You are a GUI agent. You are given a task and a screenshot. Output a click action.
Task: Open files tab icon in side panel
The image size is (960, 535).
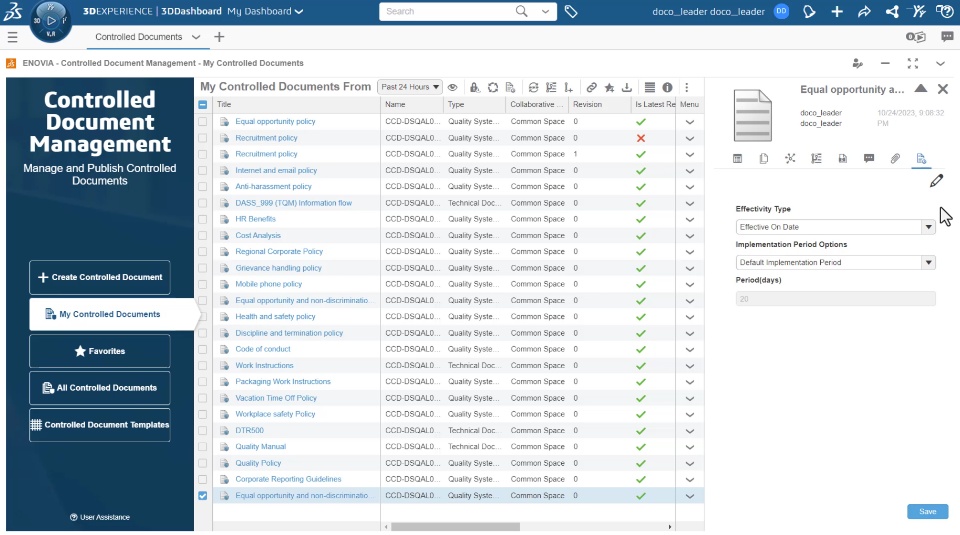tap(763, 159)
